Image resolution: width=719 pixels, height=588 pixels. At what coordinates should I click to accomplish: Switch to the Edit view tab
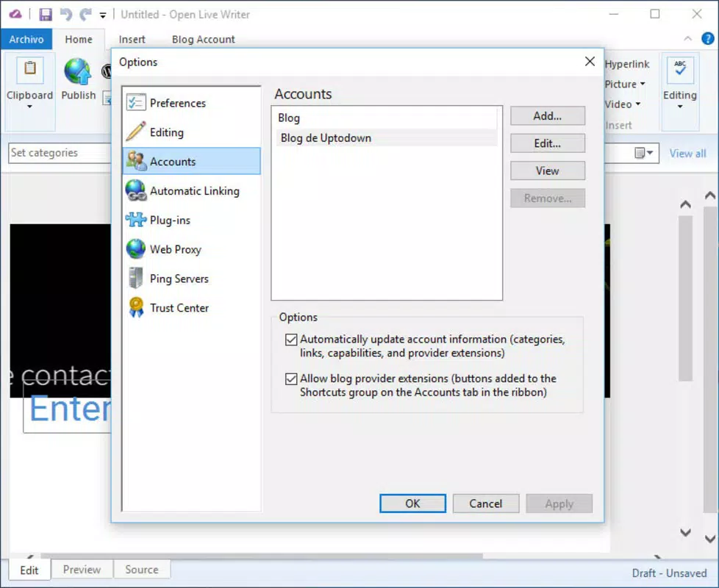coord(29,570)
